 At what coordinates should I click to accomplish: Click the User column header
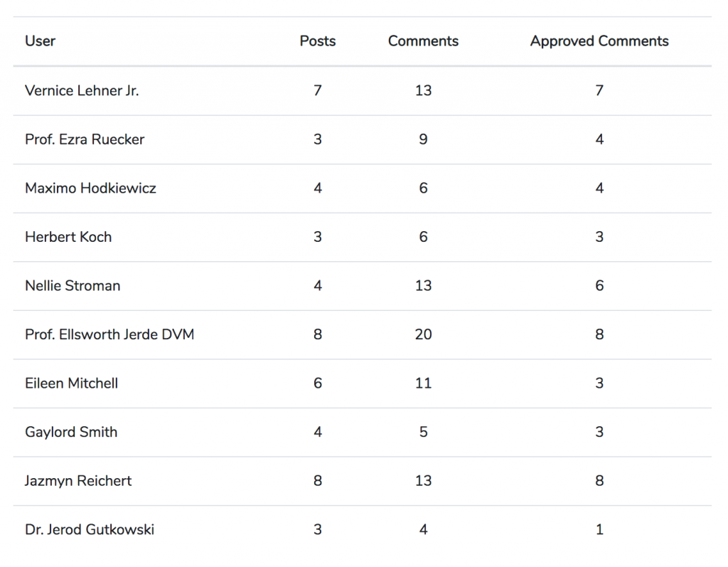pos(40,41)
